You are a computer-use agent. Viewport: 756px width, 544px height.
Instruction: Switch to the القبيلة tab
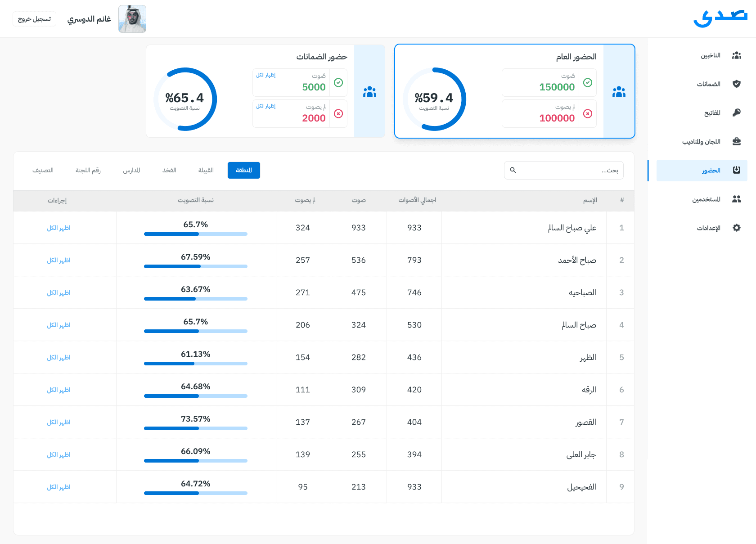[x=206, y=170]
